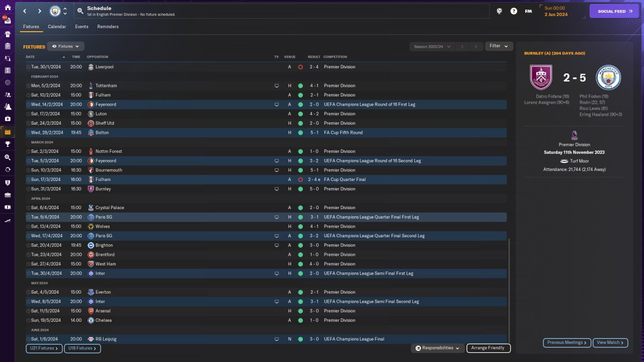Image resolution: width=644 pixels, height=362 pixels.
Task: Click the red result dot on the Liverpool row
Action: tap(300, 67)
